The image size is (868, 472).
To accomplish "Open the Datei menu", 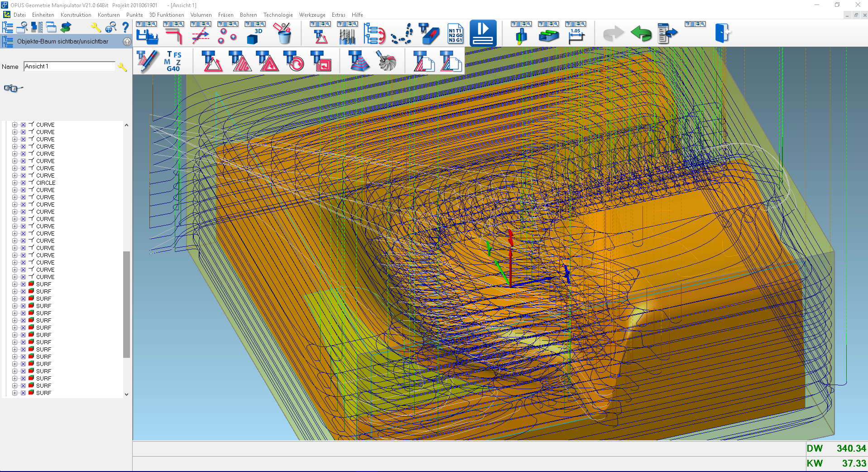I will (19, 15).
